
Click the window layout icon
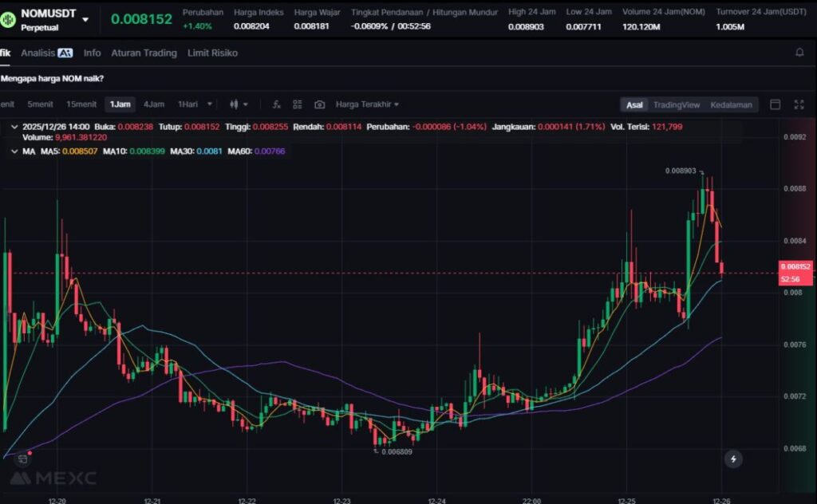[x=775, y=104]
